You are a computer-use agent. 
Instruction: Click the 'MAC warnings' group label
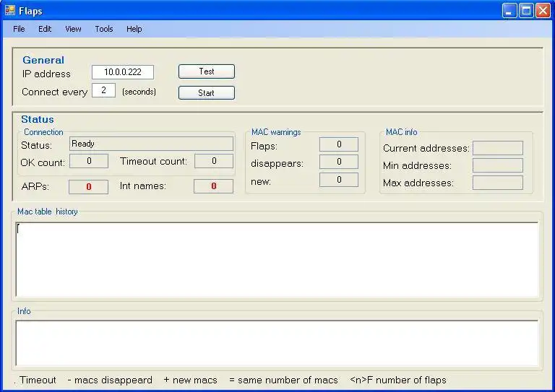[276, 132]
